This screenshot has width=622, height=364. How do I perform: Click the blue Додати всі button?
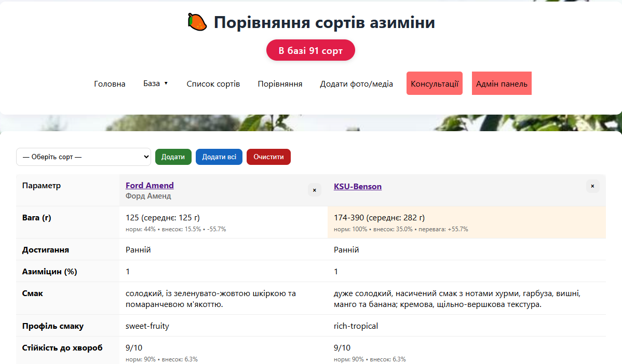click(x=219, y=157)
